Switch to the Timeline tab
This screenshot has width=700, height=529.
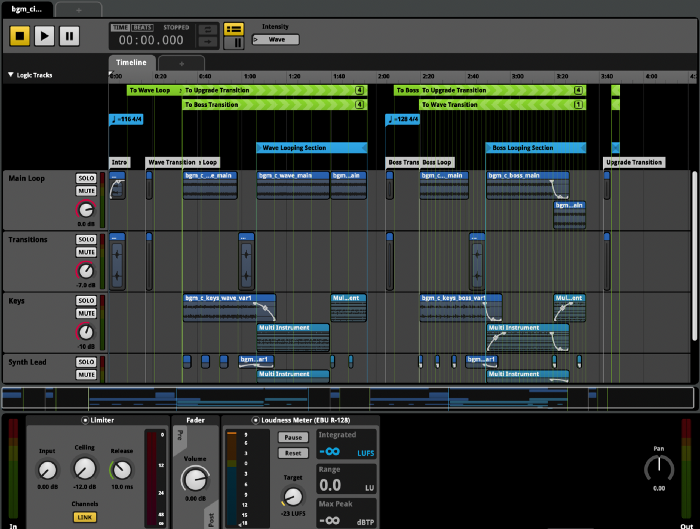[x=131, y=62]
